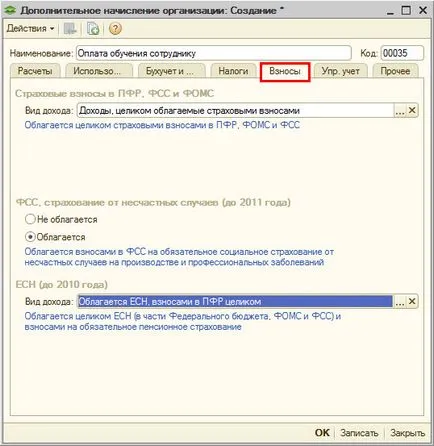Clear the ЕСН income type field
Viewport: 434px width, 446px height.
tap(412, 301)
